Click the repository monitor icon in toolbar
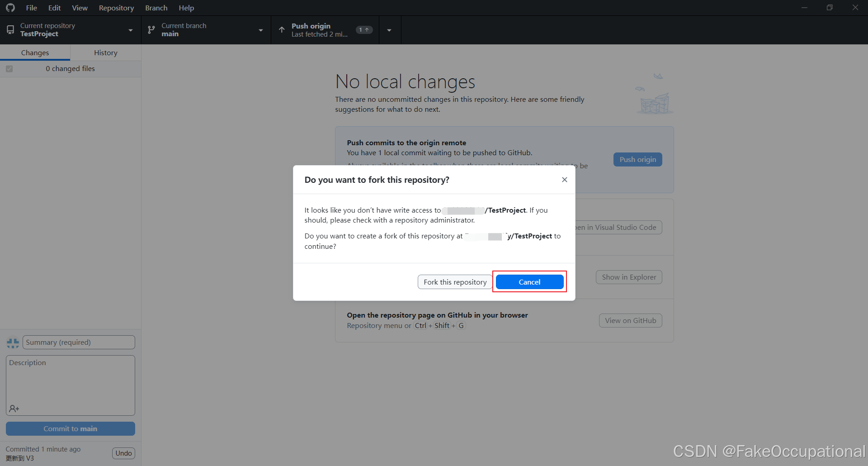The width and height of the screenshot is (868, 466). pyautogui.click(x=10, y=30)
